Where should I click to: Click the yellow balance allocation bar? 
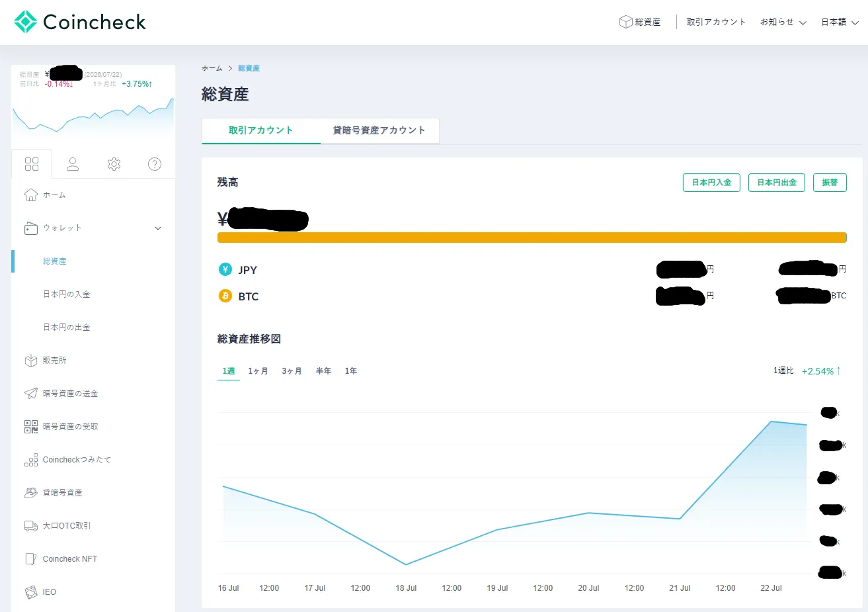coord(532,238)
